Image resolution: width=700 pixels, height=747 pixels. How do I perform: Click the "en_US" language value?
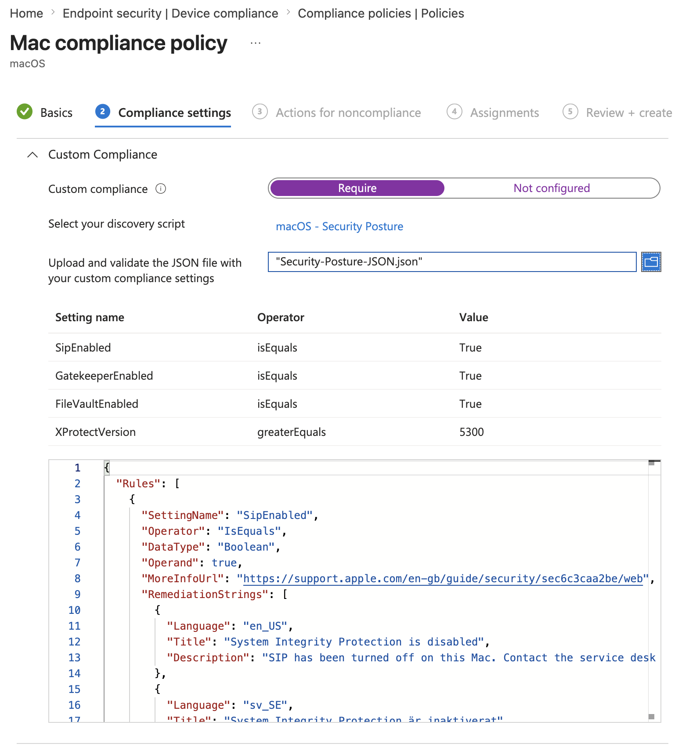(265, 626)
